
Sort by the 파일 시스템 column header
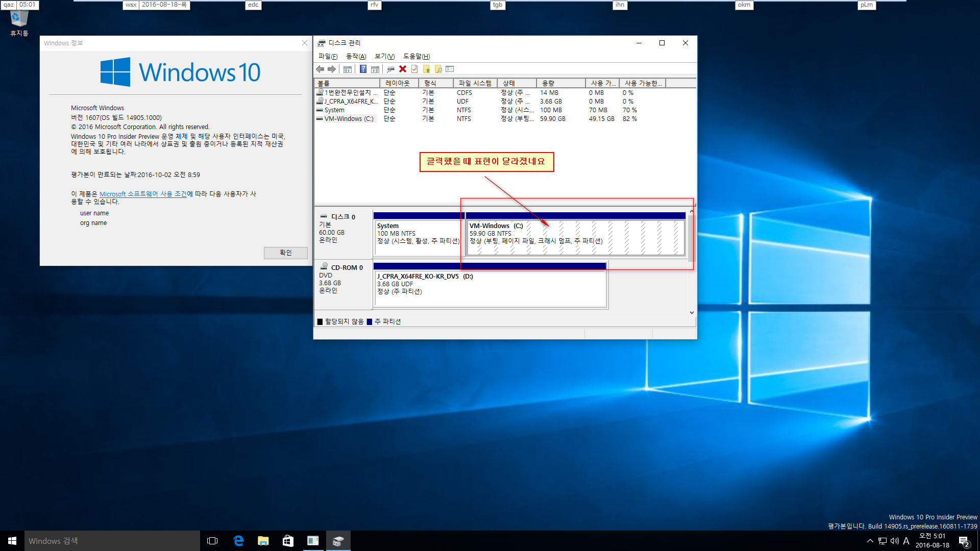[475, 83]
